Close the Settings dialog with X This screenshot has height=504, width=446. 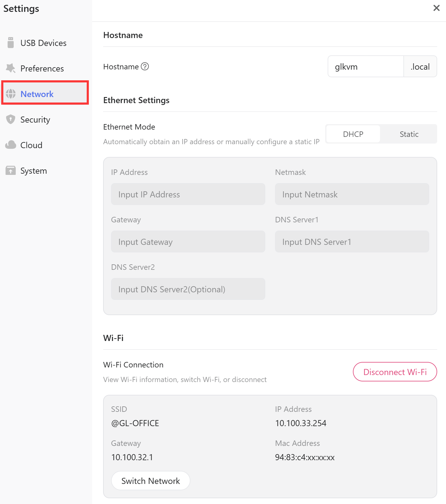click(437, 8)
